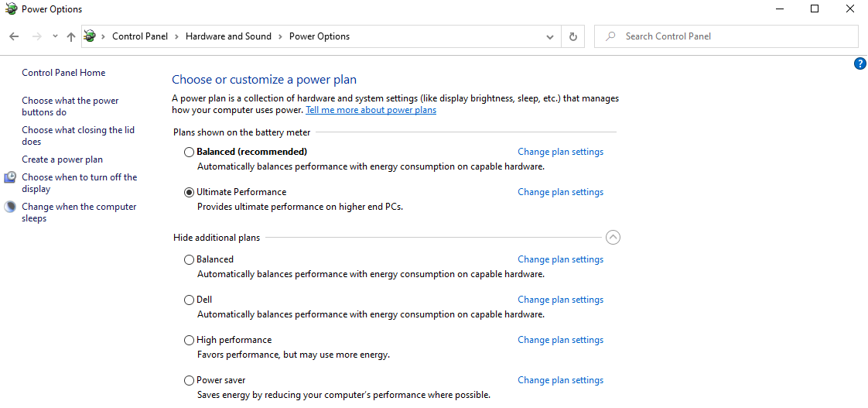Select the Power saver plan
This screenshot has height=408, width=868.
(190, 381)
